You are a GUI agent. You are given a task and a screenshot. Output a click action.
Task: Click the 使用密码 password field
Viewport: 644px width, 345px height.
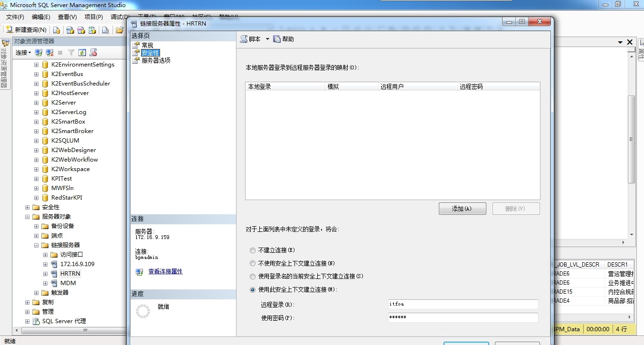463,317
